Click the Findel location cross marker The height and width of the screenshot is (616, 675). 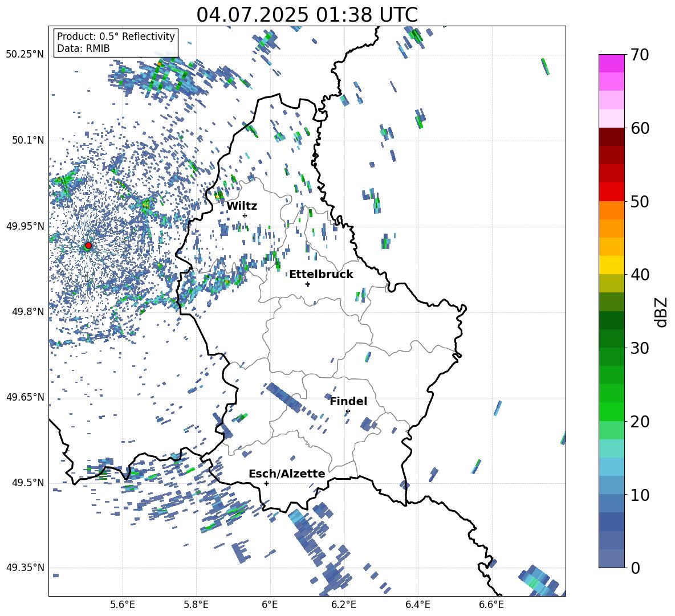(348, 411)
